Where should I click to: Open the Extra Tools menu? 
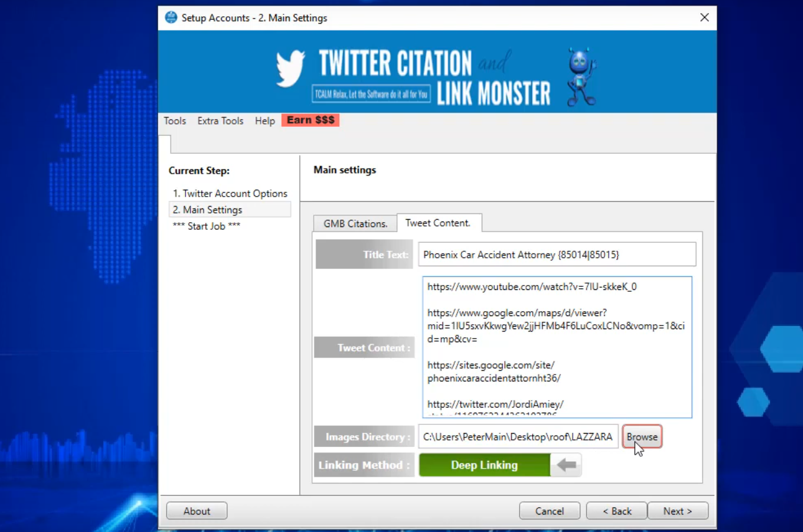coord(220,121)
